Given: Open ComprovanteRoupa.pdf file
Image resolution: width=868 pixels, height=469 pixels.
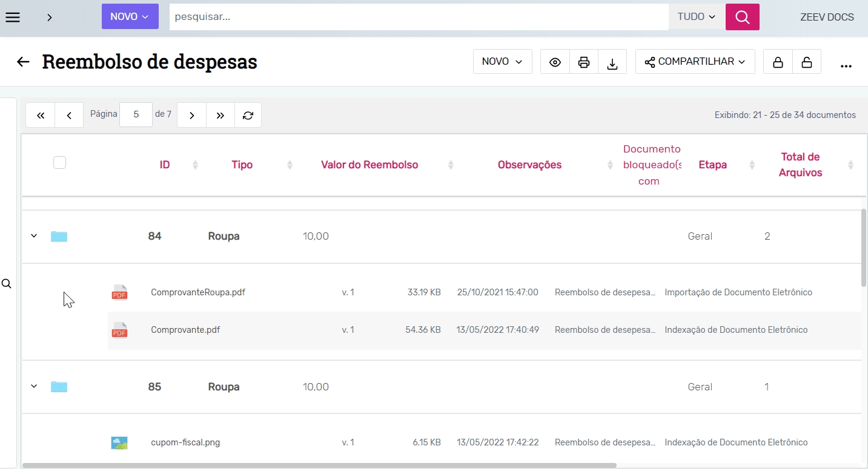Looking at the screenshot, I should pos(198,292).
